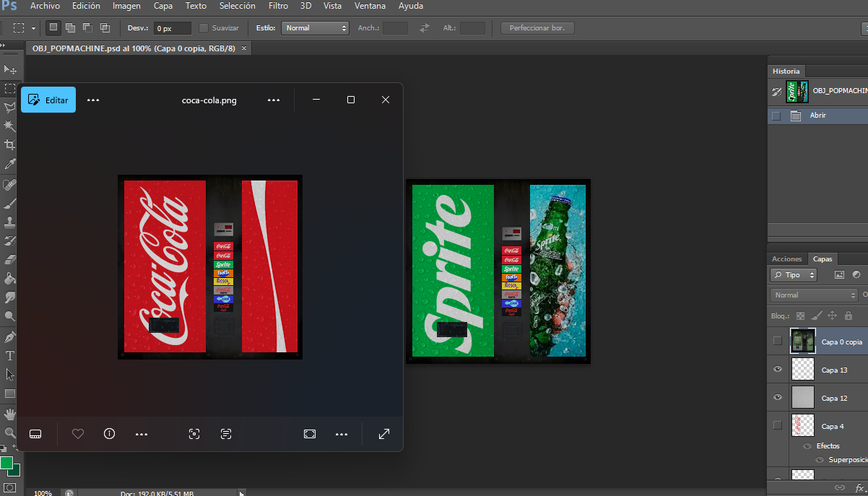Select the Smudge tool
The width and height of the screenshot is (868, 496).
click(9, 297)
